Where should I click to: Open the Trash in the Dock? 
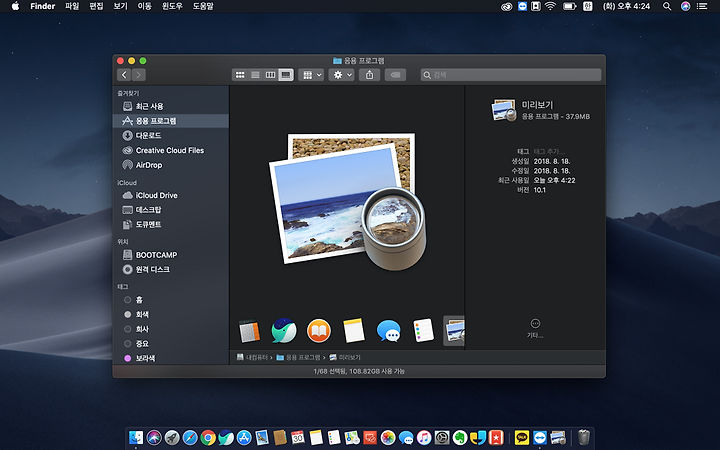click(x=584, y=437)
